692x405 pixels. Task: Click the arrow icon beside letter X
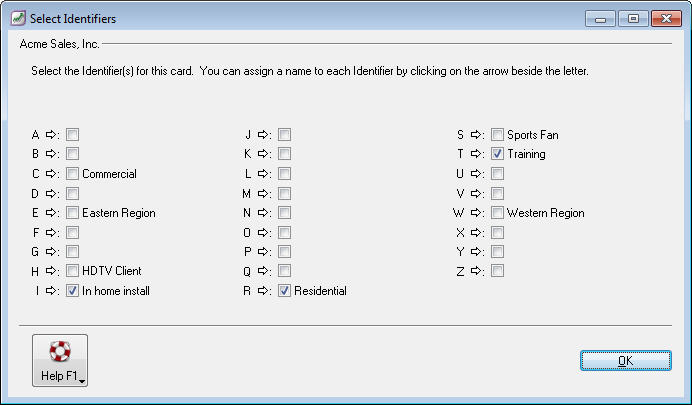pos(476,232)
